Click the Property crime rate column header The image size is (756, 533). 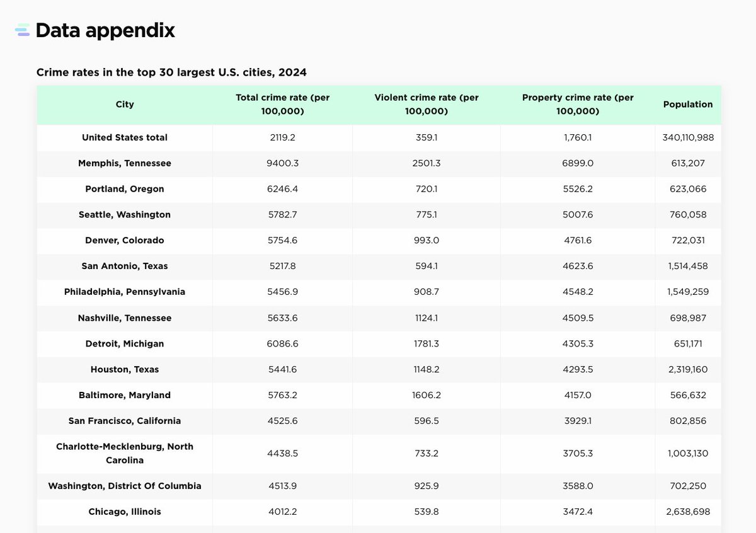(578, 105)
